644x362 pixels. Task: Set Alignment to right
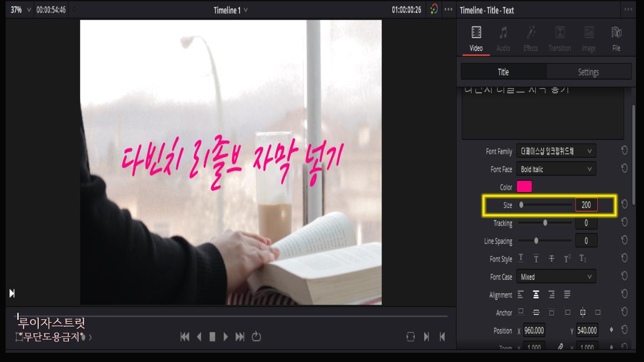(551, 295)
